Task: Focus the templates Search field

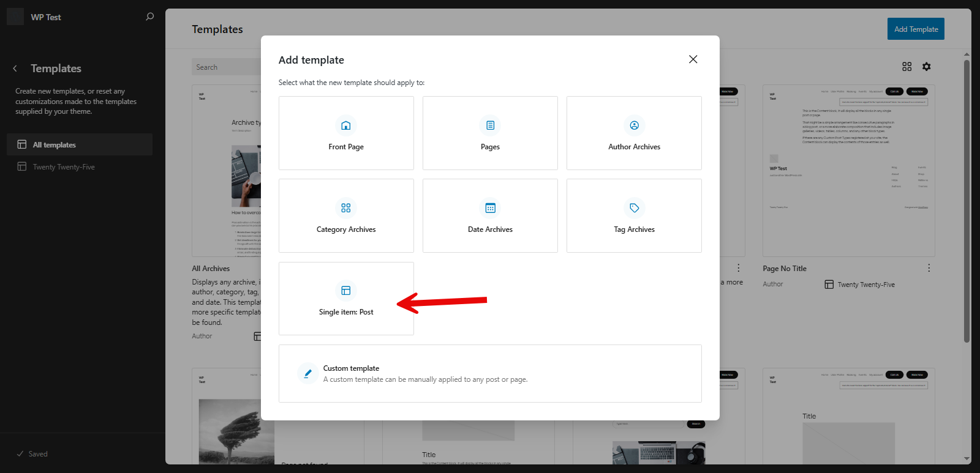Action: pyautogui.click(x=227, y=67)
